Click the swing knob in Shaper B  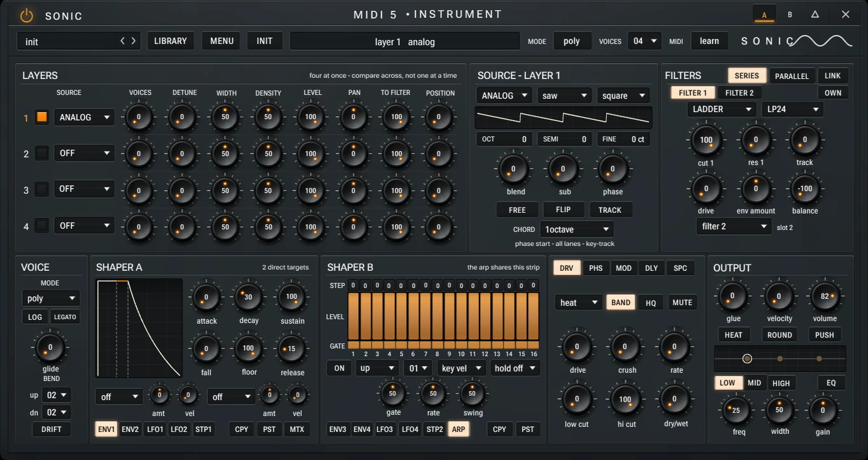472,393
